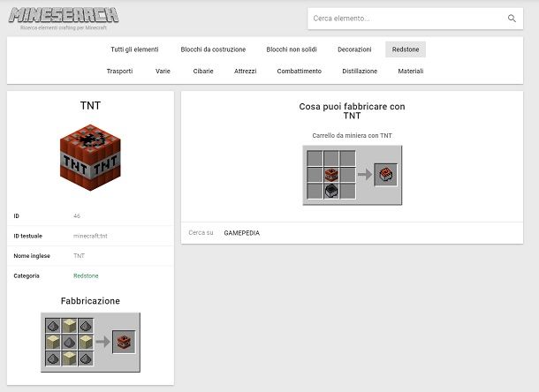Screen dimensions: 539x392
Task: Click the ID value 46
Action: tap(77, 216)
